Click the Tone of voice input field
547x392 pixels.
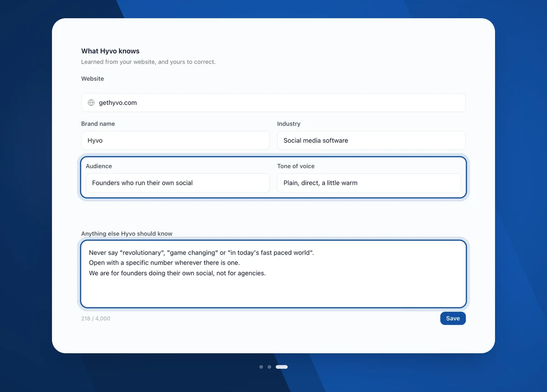point(369,183)
